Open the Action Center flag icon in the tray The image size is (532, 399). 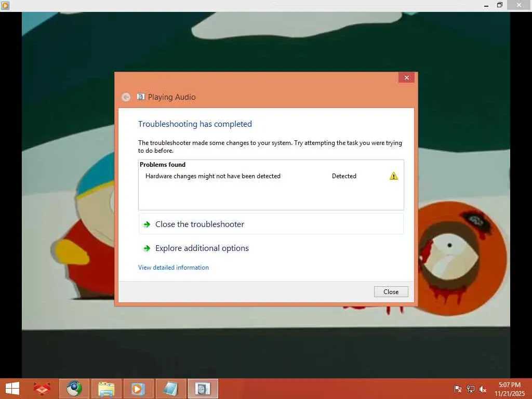click(x=458, y=389)
